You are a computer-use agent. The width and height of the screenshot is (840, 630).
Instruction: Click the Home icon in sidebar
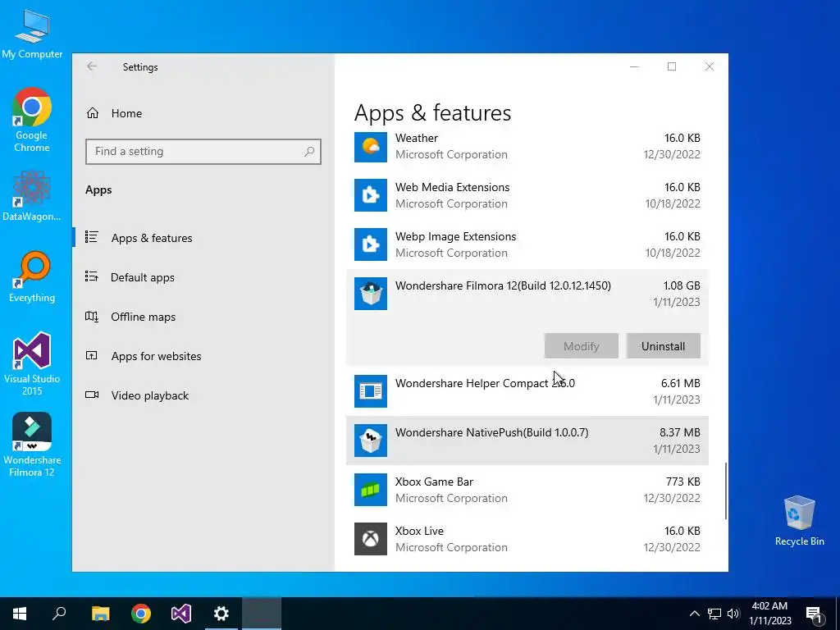(93, 113)
